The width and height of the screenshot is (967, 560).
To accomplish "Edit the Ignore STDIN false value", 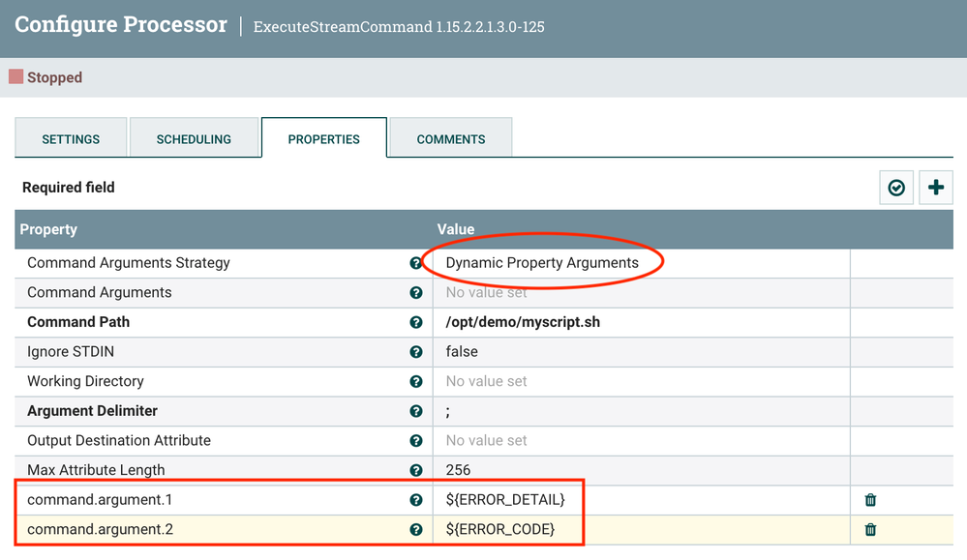I will (642, 352).
